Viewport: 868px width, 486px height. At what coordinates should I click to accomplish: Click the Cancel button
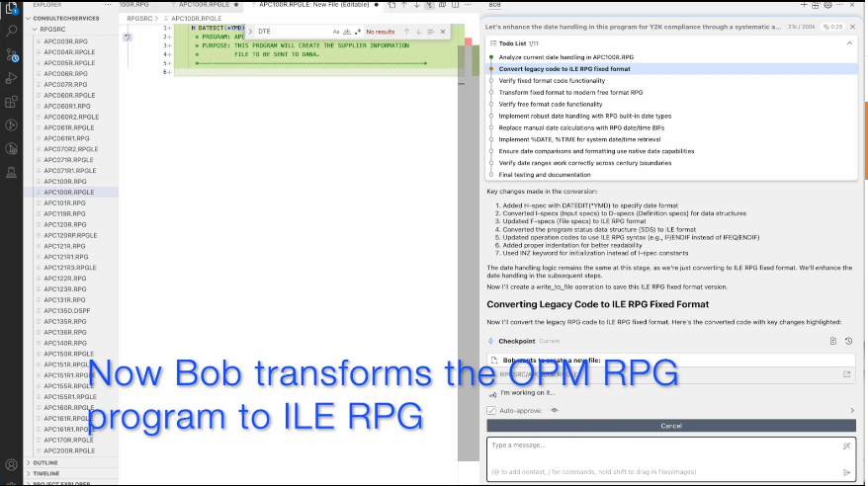(x=671, y=426)
